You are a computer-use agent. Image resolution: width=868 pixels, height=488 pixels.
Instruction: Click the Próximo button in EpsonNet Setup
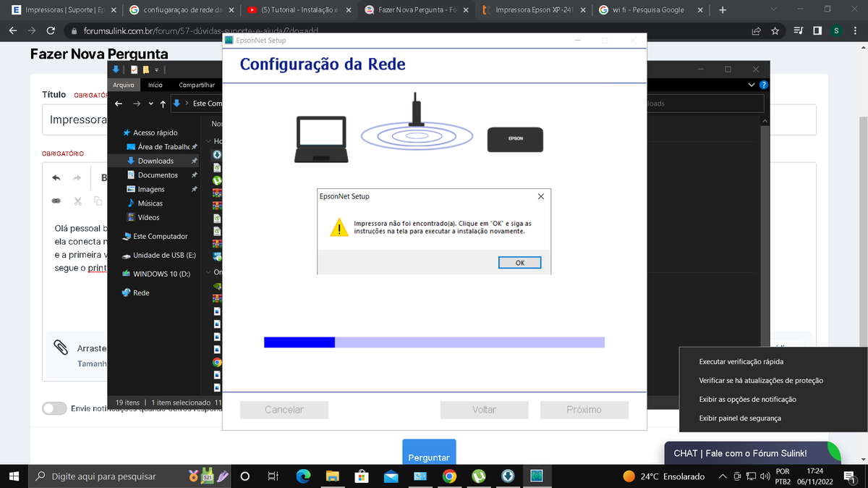tap(584, 410)
